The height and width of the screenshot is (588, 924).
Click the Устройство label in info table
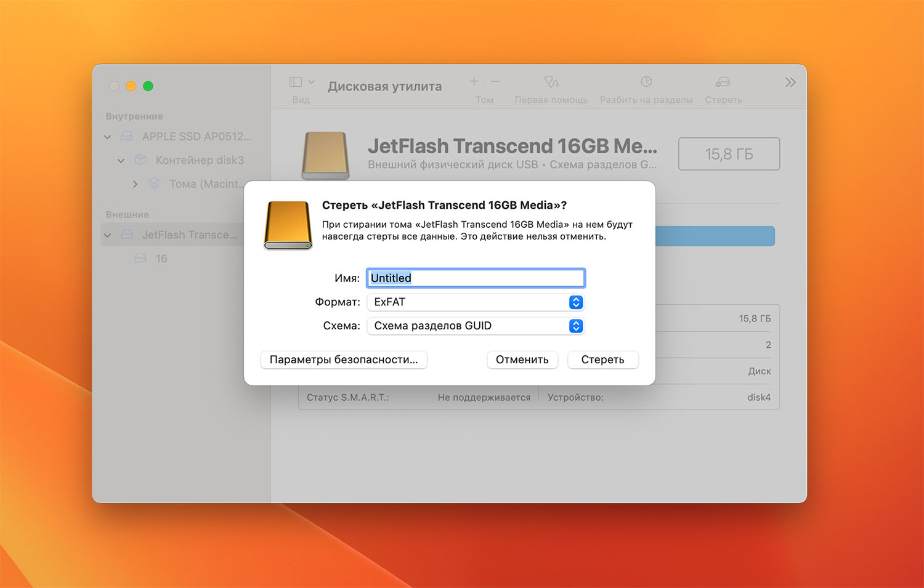click(575, 398)
